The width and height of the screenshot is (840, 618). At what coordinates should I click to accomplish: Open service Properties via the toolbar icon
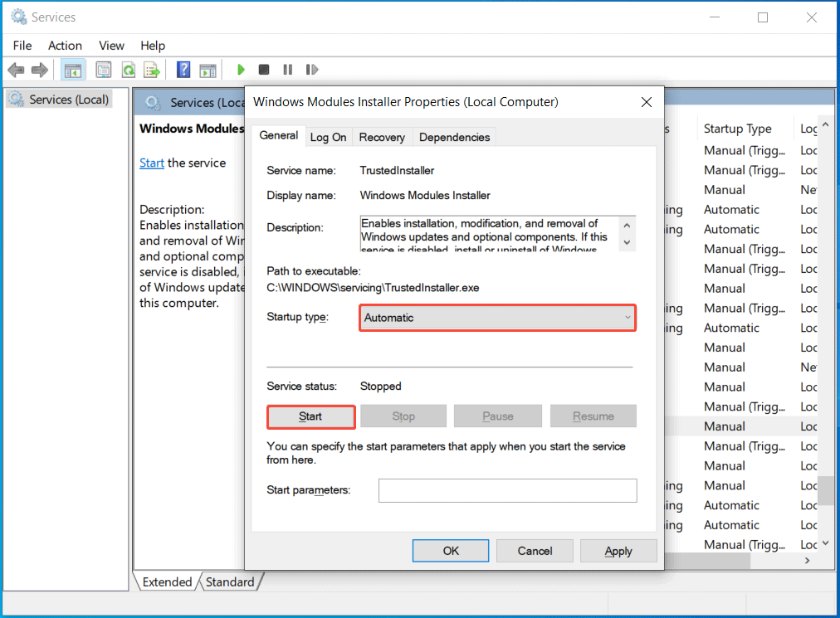point(104,69)
